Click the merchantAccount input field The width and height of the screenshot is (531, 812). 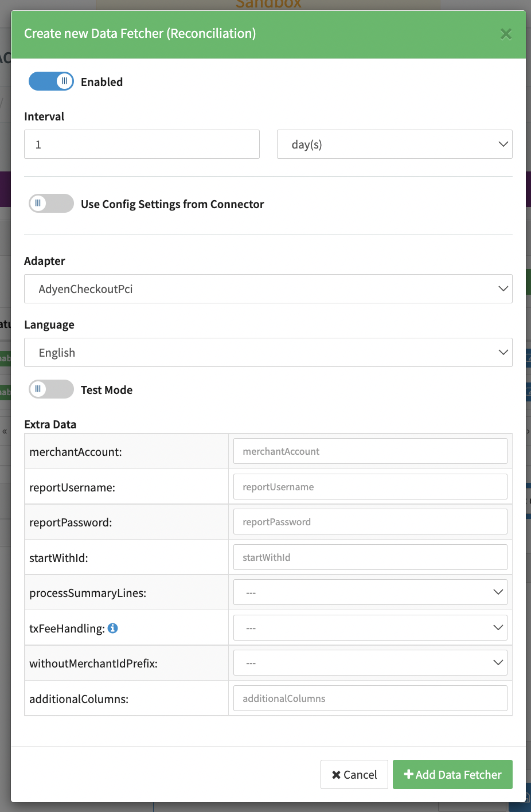(370, 451)
